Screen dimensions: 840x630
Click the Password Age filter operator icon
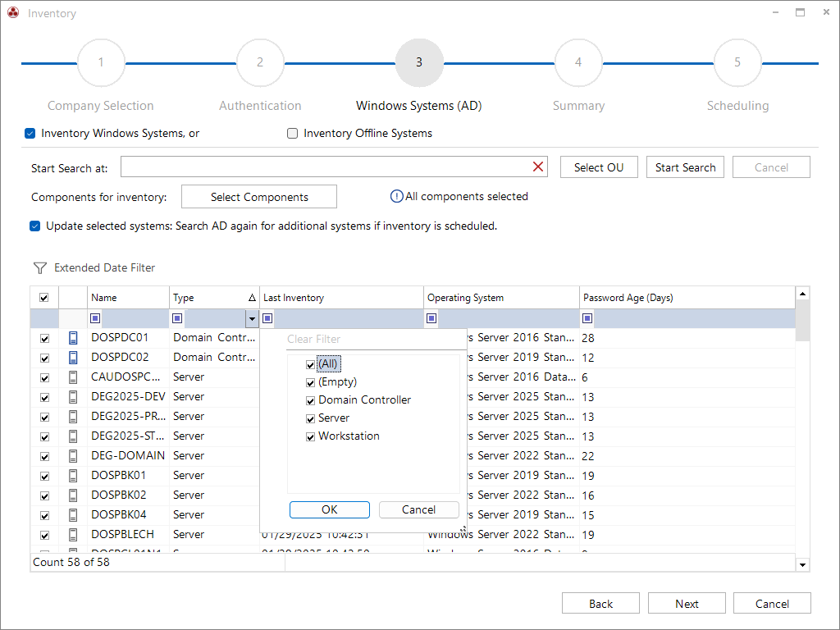point(587,318)
